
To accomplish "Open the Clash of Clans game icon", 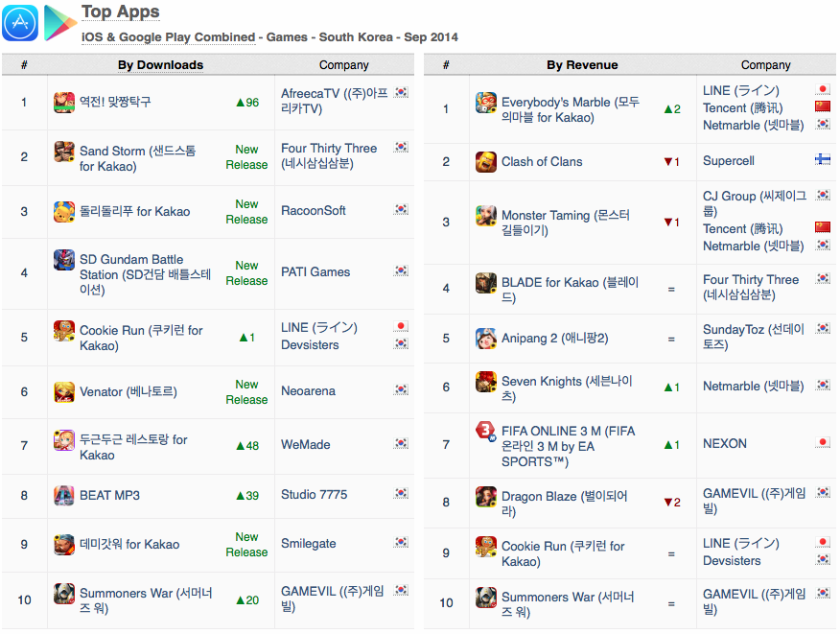I will click(x=486, y=161).
